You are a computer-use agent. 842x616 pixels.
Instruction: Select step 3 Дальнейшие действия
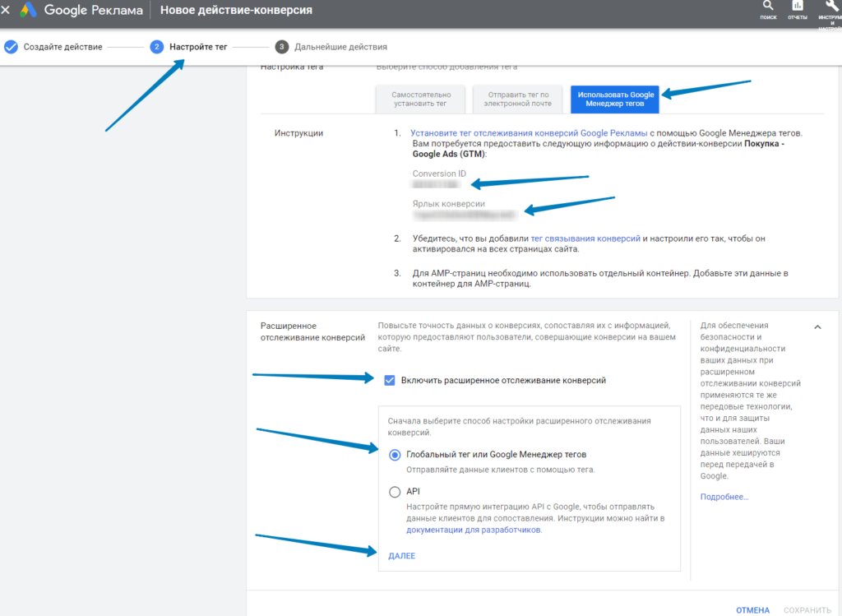[x=331, y=47]
